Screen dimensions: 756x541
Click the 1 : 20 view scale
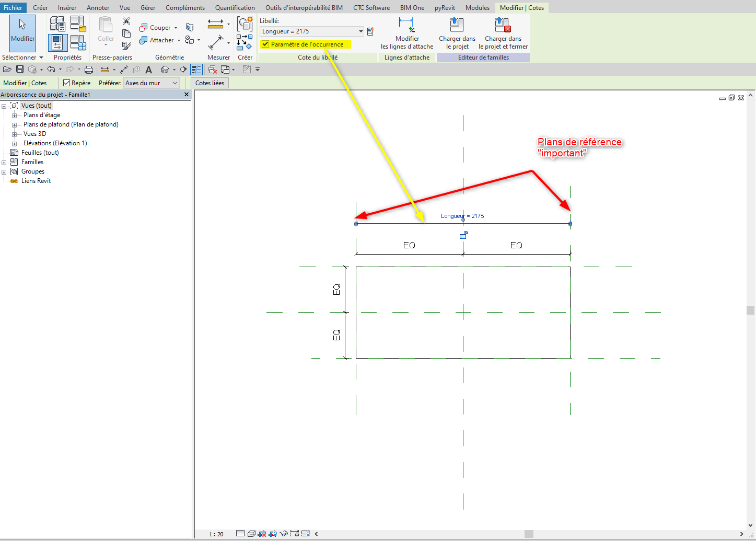click(216, 534)
